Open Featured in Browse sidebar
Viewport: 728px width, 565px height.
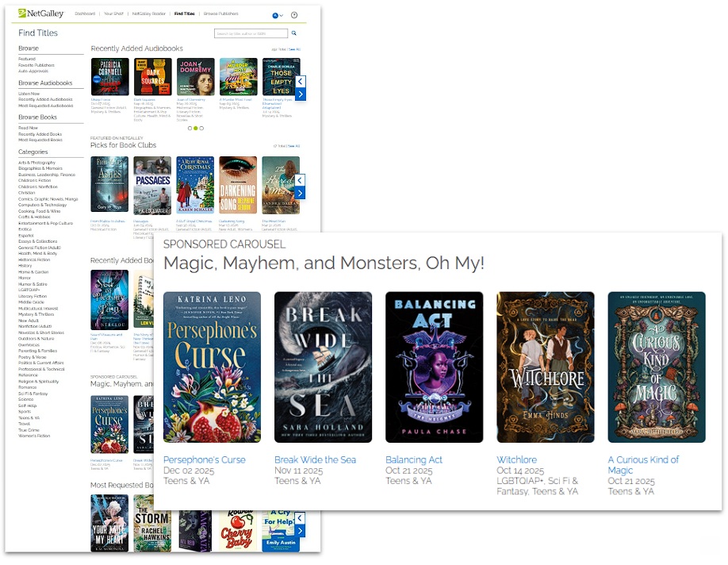coord(27,59)
